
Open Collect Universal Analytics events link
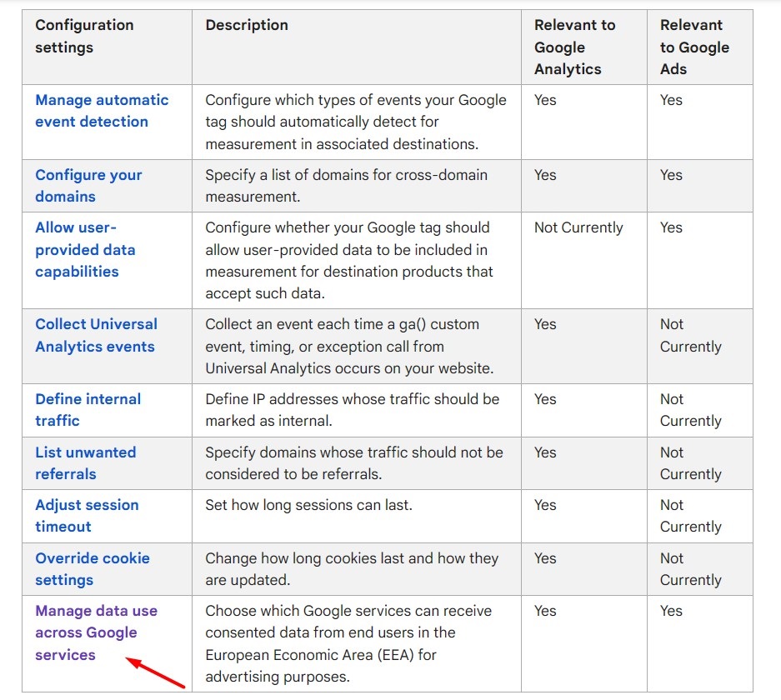[x=96, y=335]
